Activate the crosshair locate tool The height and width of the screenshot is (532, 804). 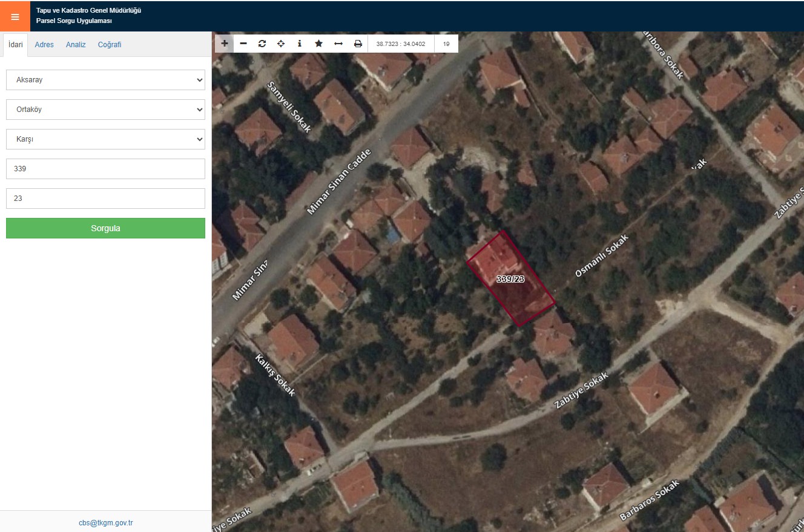coord(281,44)
